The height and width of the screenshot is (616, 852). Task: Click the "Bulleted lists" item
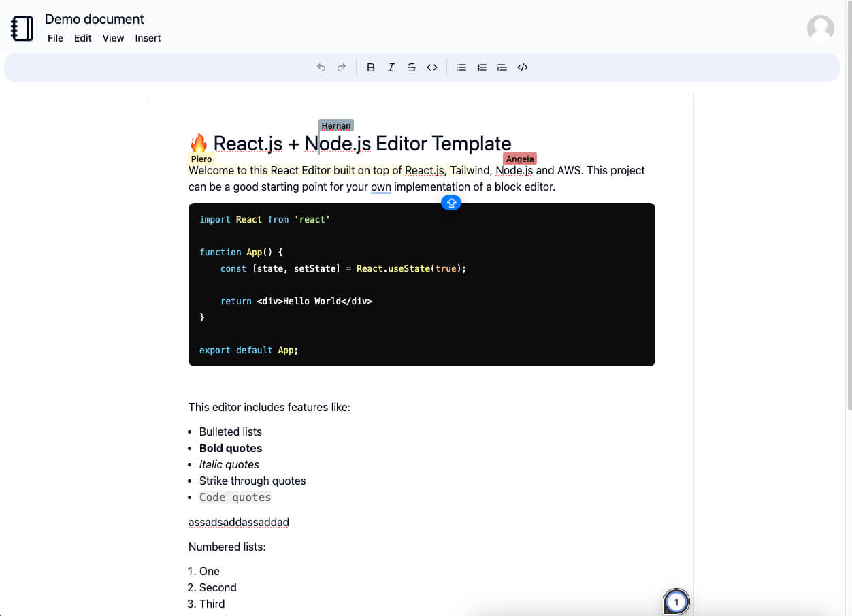(231, 432)
